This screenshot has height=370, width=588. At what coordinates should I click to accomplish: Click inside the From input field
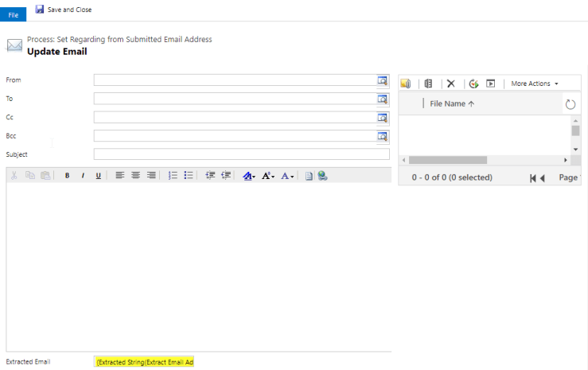236,80
